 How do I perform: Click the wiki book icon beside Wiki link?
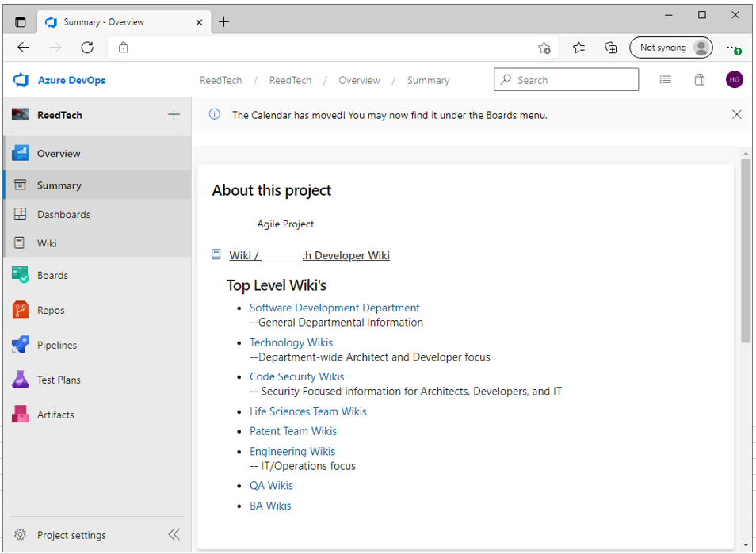[x=216, y=254]
